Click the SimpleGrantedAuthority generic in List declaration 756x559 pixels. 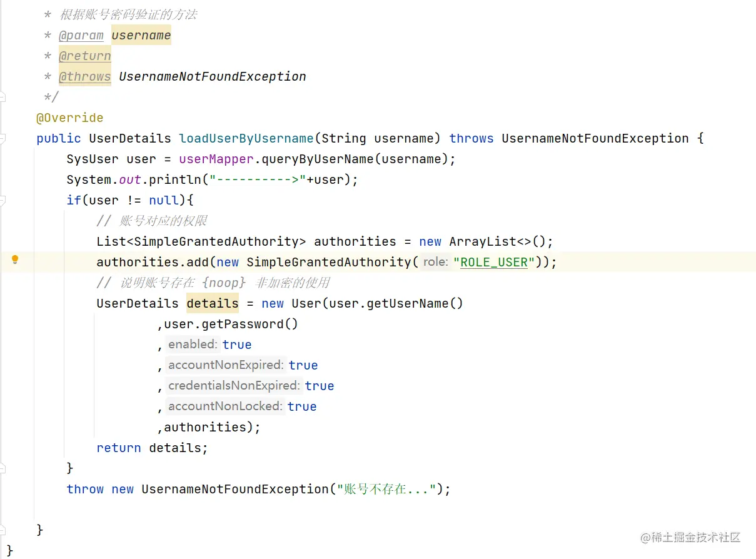pyautogui.click(x=216, y=241)
